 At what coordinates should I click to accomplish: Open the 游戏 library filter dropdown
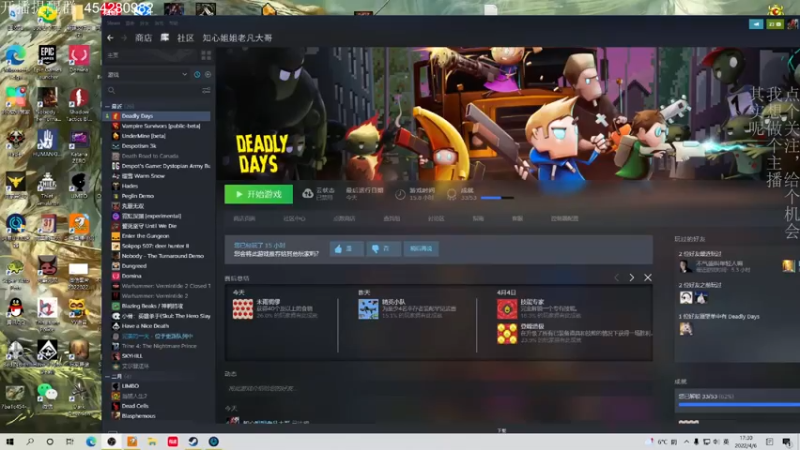point(147,74)
